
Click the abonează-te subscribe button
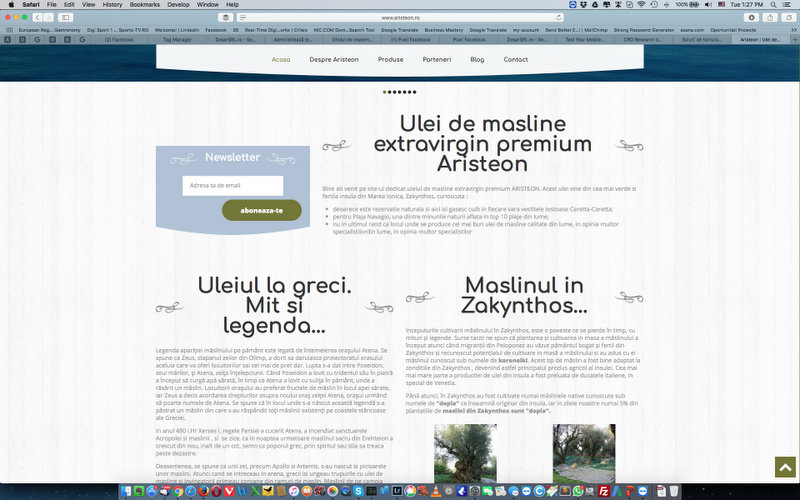click(261, 210)
